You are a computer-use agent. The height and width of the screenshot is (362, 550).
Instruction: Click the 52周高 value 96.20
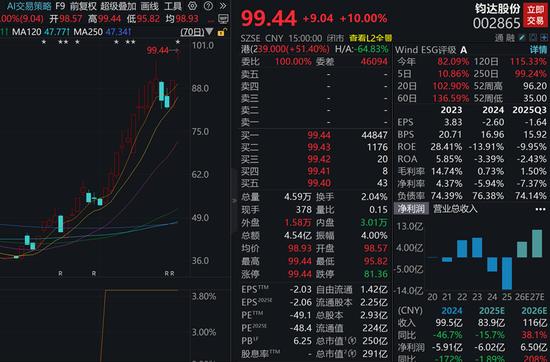click(x=535, y=86)
